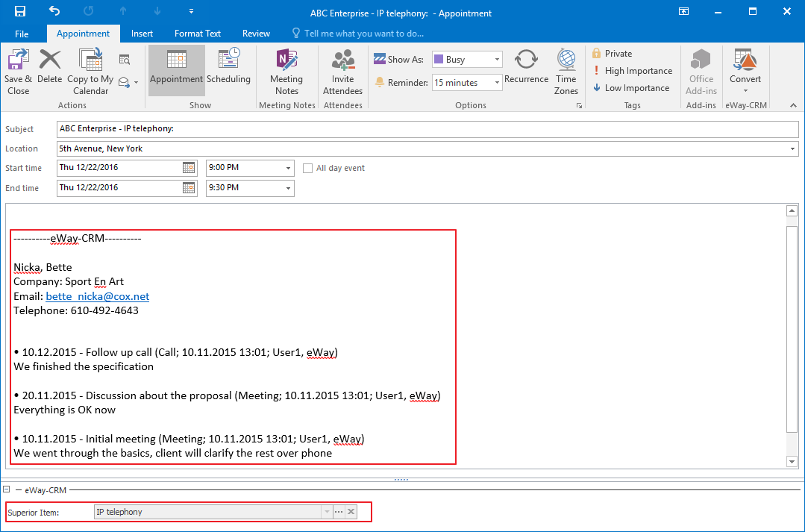Viewport: 805px width, 532px height.
Task: Show the Appointment view
Action: (x=177, y=70)
